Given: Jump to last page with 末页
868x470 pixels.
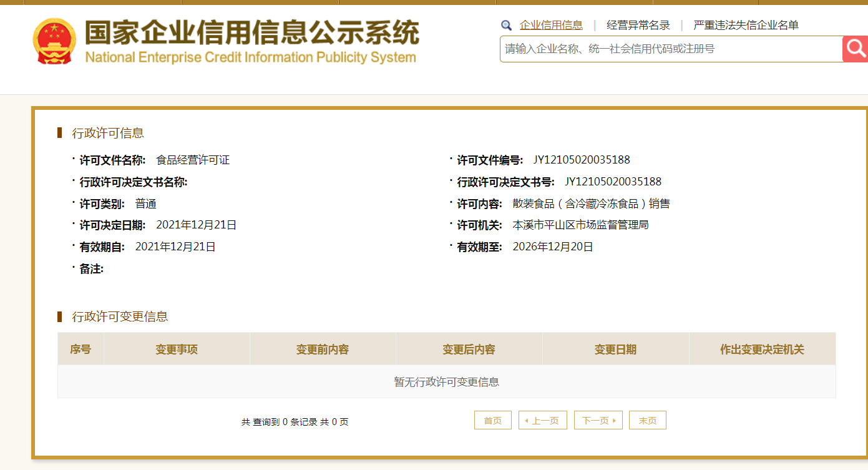Looking at the screenshot, I should pos(648,421).
